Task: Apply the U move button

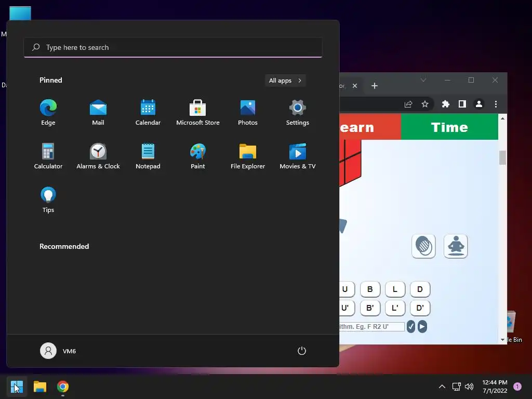Action: (x=347, y=289)
